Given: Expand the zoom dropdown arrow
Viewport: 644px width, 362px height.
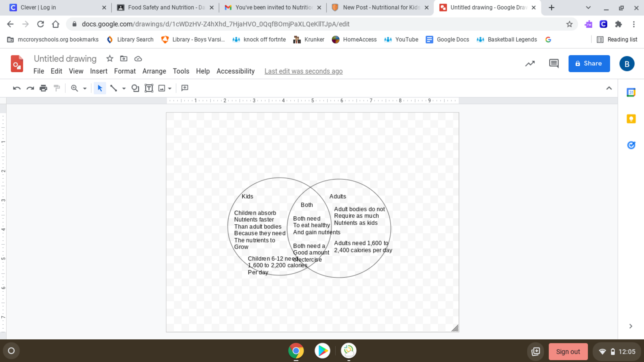Looking at the screenshot, I should coord(85,89).
